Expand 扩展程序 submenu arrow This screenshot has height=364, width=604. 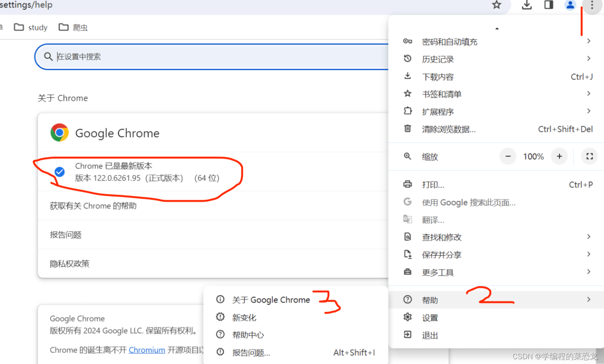click(589, 111)
